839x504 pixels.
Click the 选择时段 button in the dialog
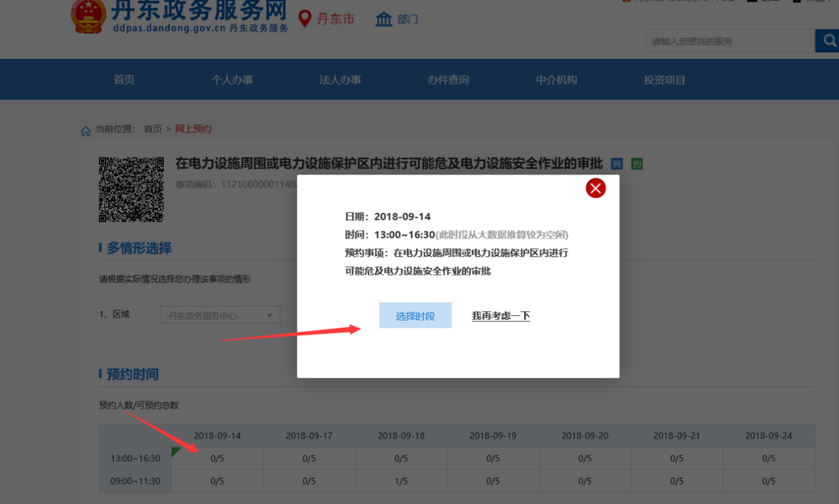coord(415,315)
